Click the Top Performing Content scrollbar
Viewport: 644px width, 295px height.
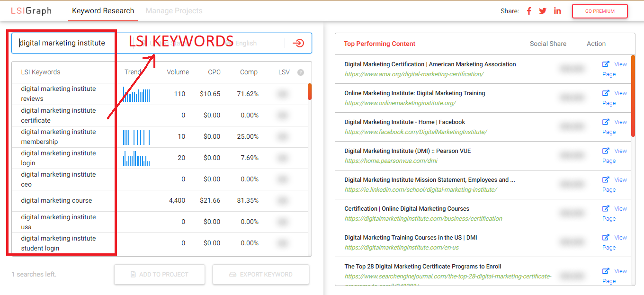point(633,96)
